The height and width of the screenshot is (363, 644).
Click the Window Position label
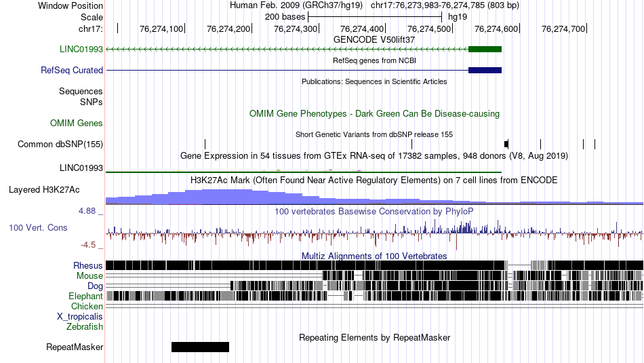point(71,5)
